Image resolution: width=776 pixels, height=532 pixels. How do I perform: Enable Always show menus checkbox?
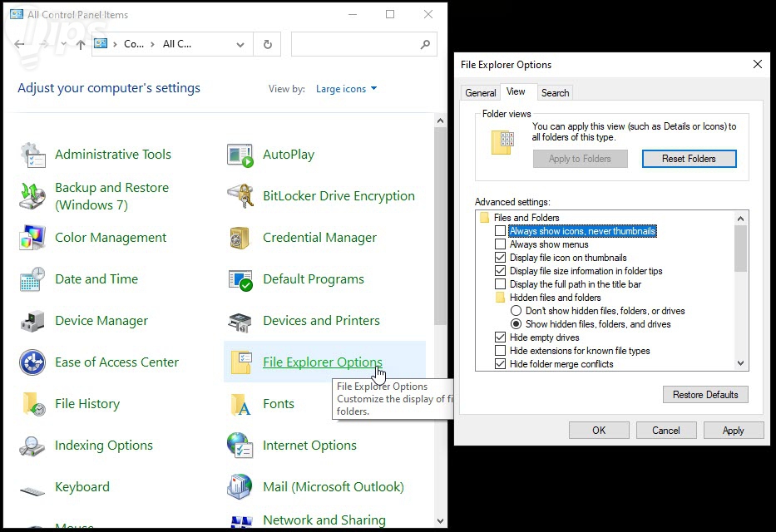point(500,244)
